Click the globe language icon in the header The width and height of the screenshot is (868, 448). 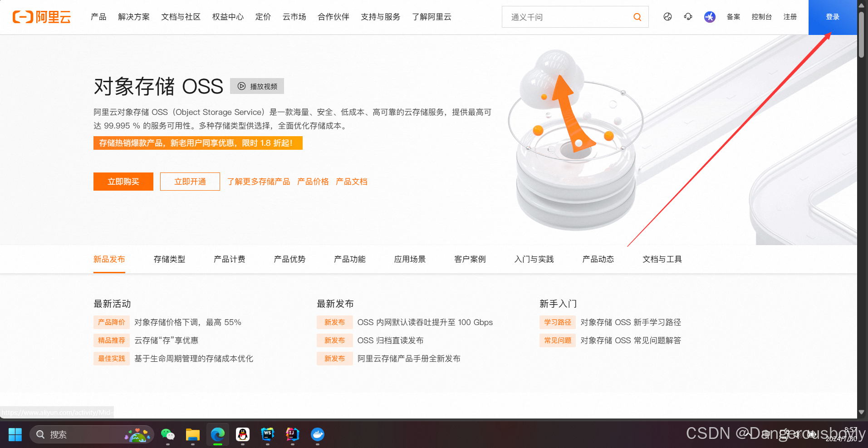pyautogui.click(x=667, y=17)
